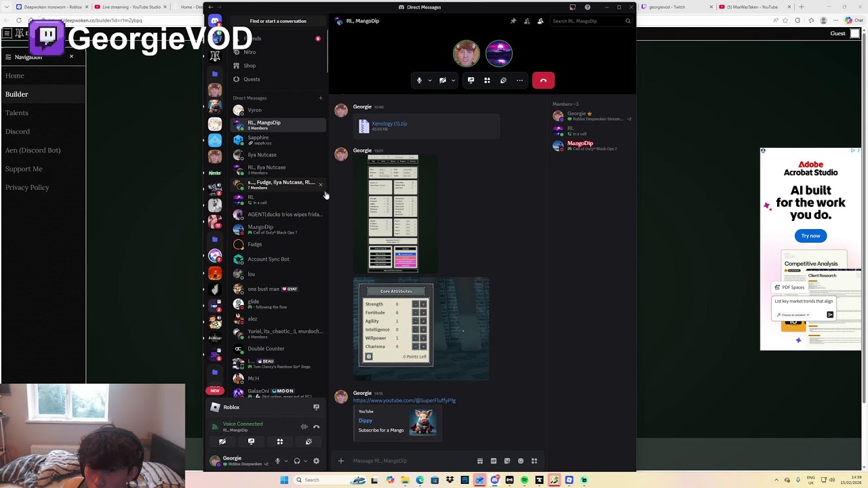Viewport: 868px width, 488px height.
Task: Open Activities in the call bar
Action: (487, 81)
